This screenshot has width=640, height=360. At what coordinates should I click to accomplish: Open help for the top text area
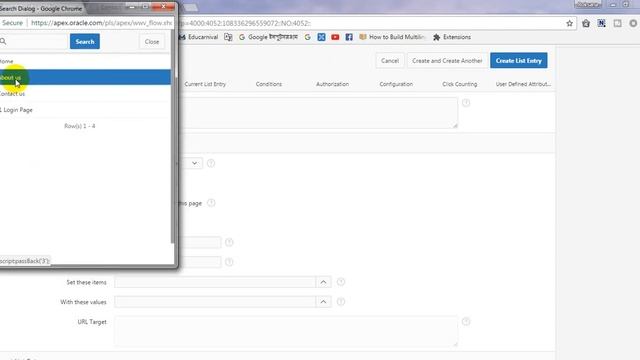pyautogui.click(x=466, y=103)
